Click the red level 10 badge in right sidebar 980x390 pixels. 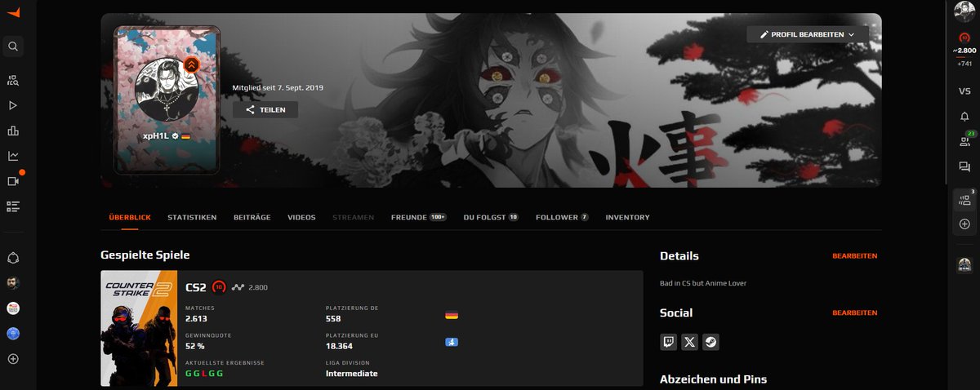click(x=964, y=37)
